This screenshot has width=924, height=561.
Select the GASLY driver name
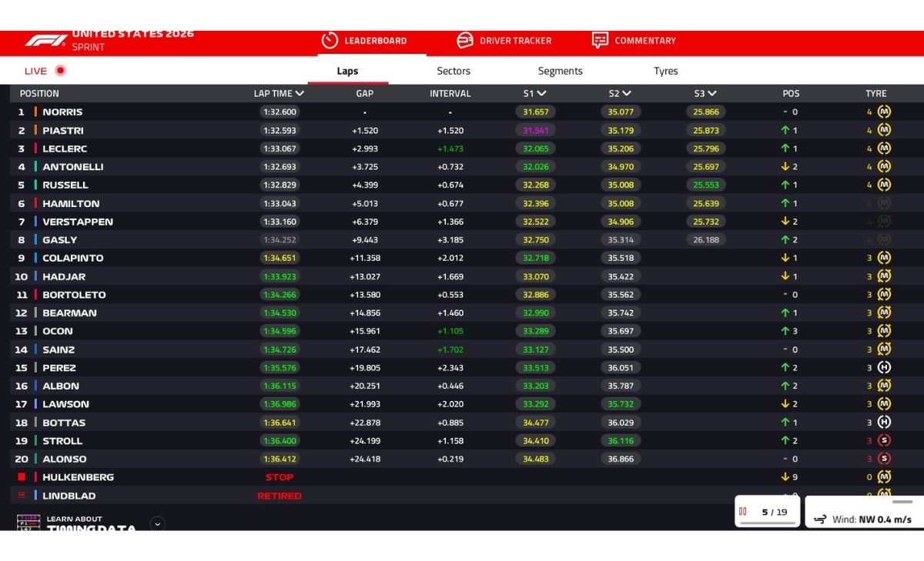click(60, 240)
